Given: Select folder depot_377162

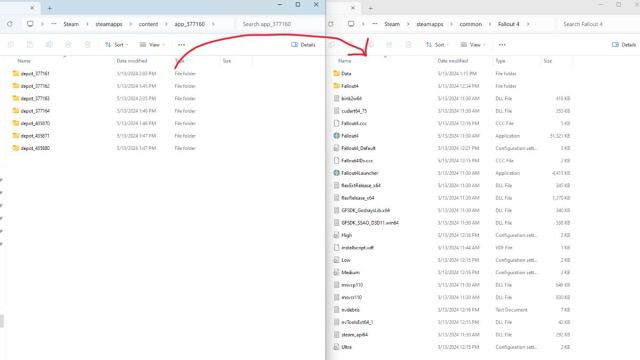Looking at the screenshot, I should point(35,86).
